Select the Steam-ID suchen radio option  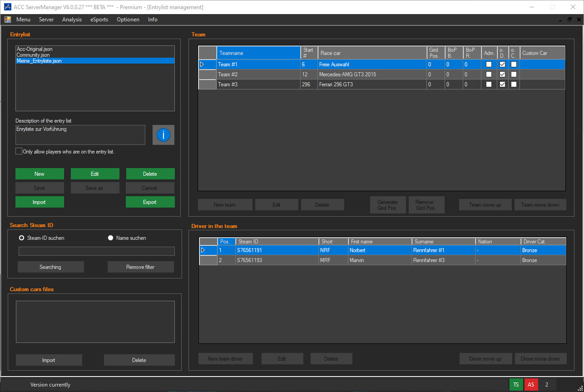[21, 238]
